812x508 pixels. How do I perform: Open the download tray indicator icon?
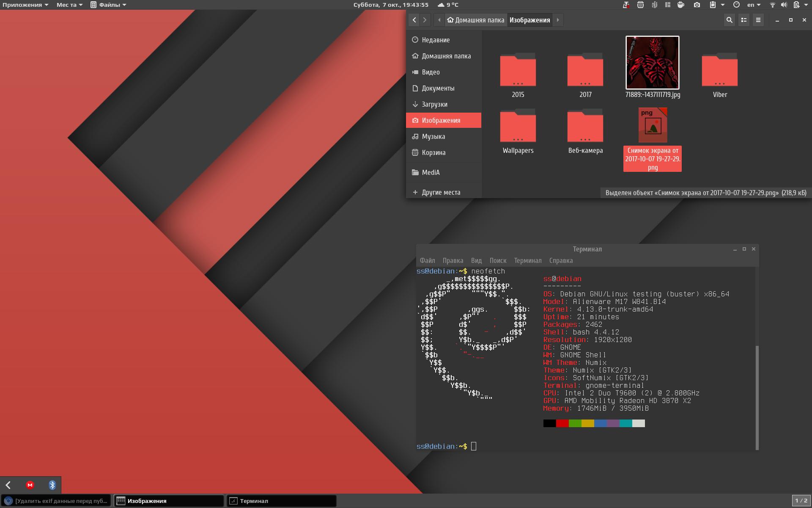(626, 5)
